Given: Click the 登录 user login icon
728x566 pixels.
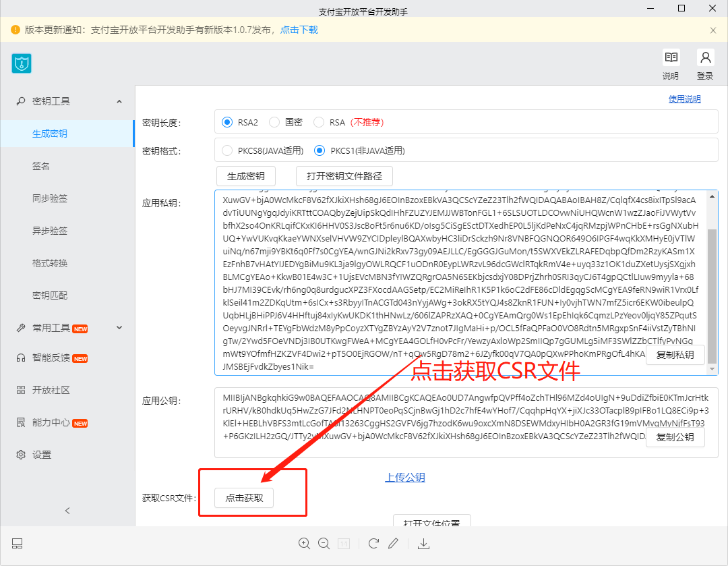Looking at the screenshot, I should [x=705, y=57].
